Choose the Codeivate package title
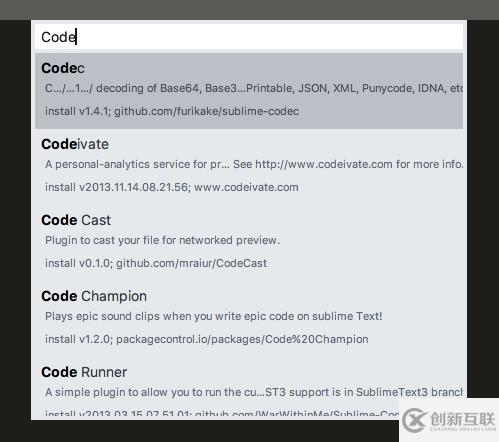 click(x=75, y=144)
